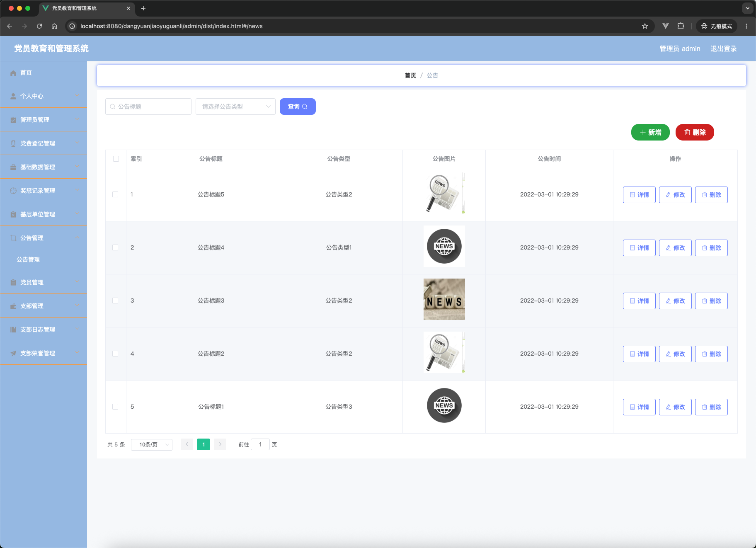
Task: Expand the 基础数据管理 menu arrow
Action: tap(77, 167)
